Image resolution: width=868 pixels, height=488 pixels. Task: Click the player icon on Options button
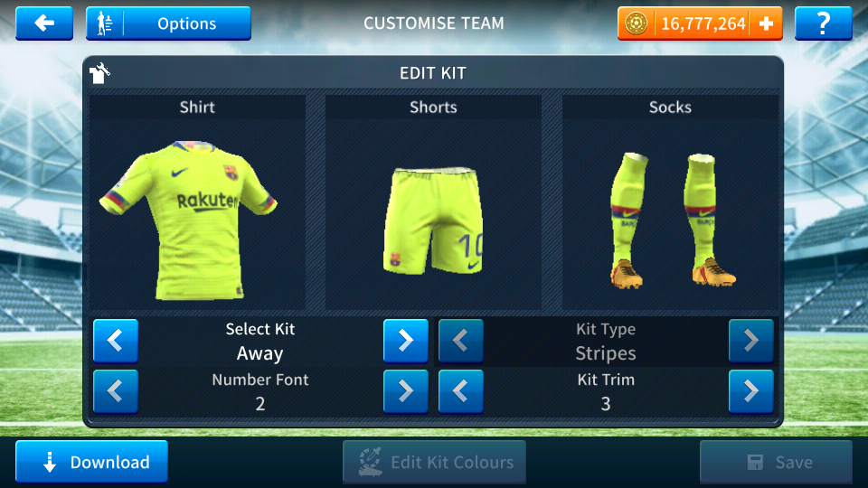coord(105,23)
